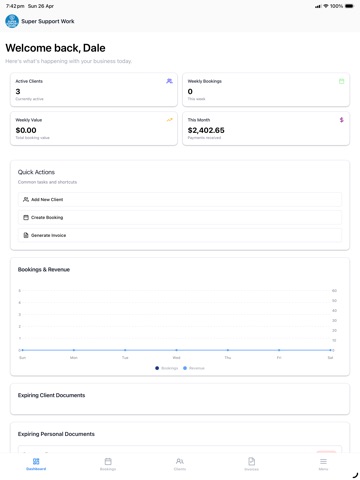The width and height of the screenshot is (360, 480).
Task: Tap the Super Support Work logo
Action: point(12,21)
